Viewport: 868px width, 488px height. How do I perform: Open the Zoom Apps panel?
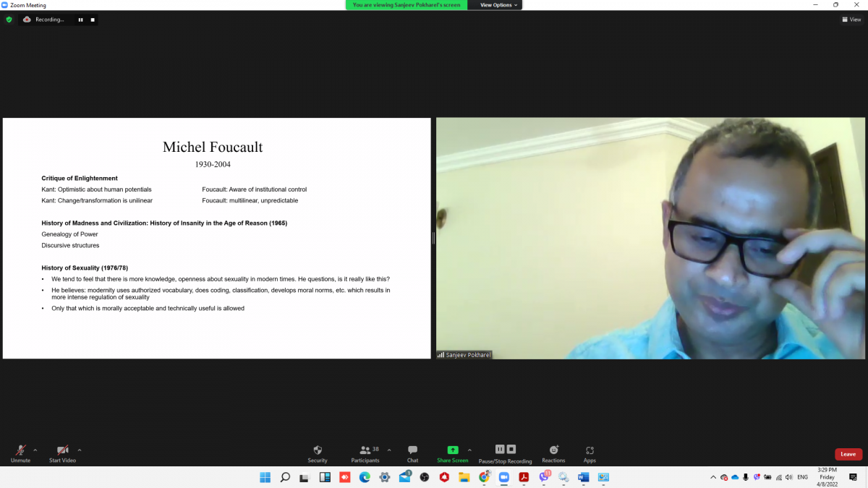(590, 453)
